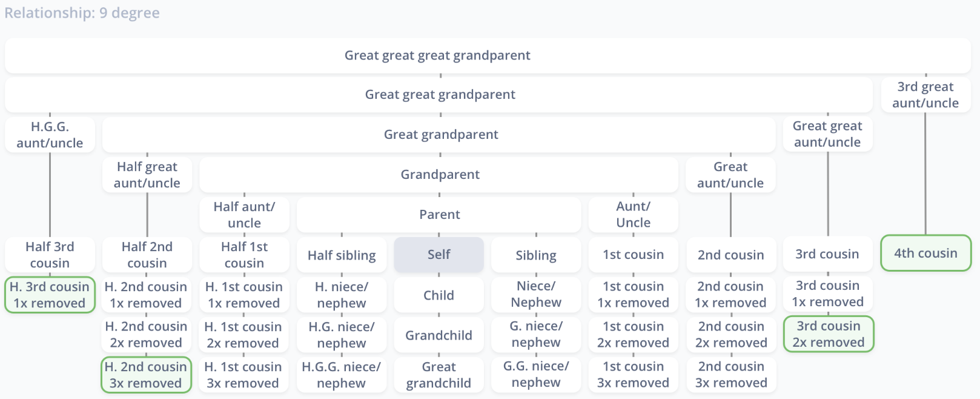The image size is (980, 399).
Task: Select H. 3rd cousin 1x removed
Action: (x=50, y=295)
